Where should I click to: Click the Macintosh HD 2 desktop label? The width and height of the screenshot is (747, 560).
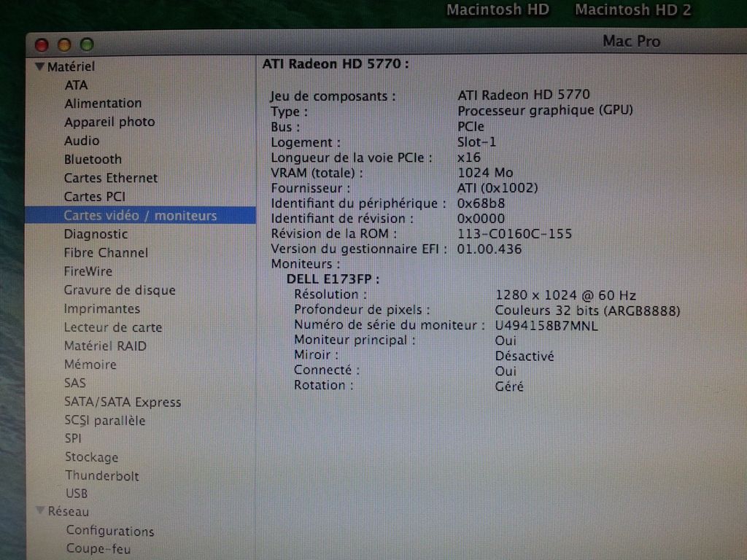[x=632, y=9]
